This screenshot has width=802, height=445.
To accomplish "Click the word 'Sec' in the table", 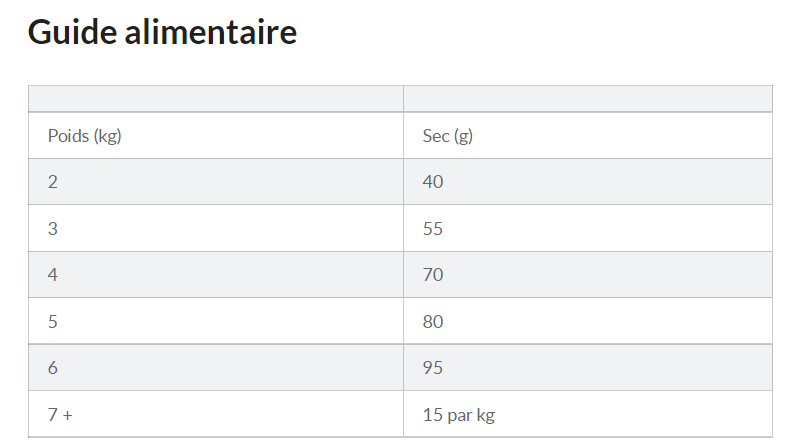I will point(436,136).
